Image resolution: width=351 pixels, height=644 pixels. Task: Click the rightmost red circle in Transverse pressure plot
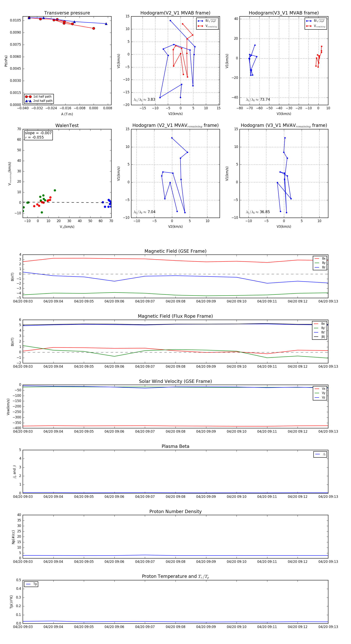(94, 28)
